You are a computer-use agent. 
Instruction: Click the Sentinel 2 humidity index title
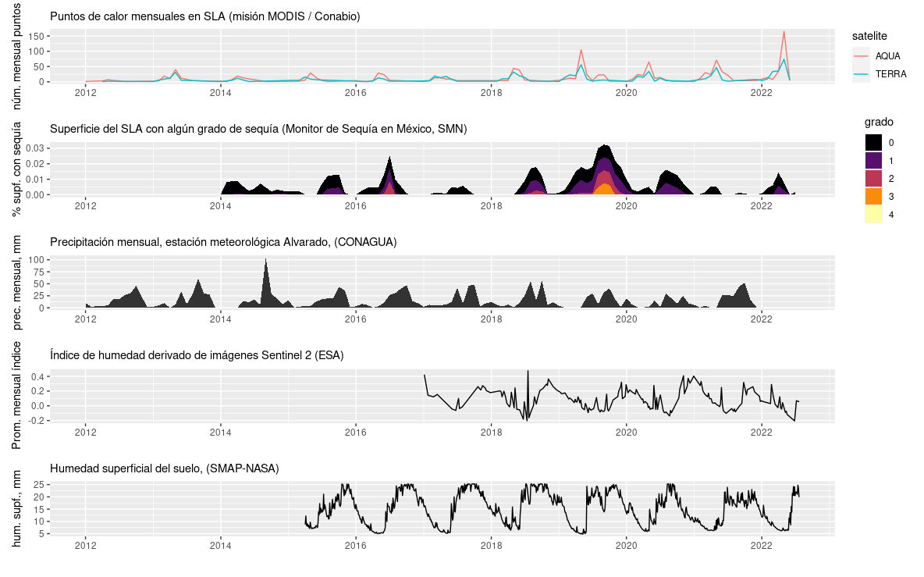click(x=197, y=355)
